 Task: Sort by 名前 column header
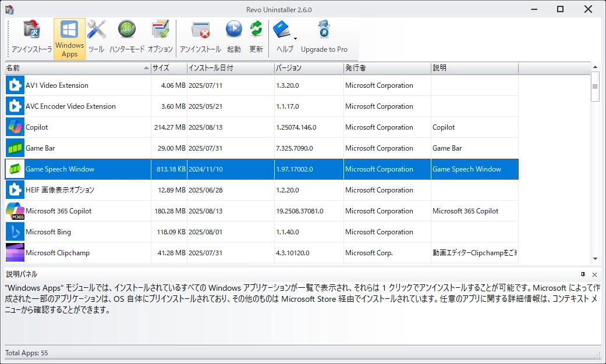click(77, 68)
